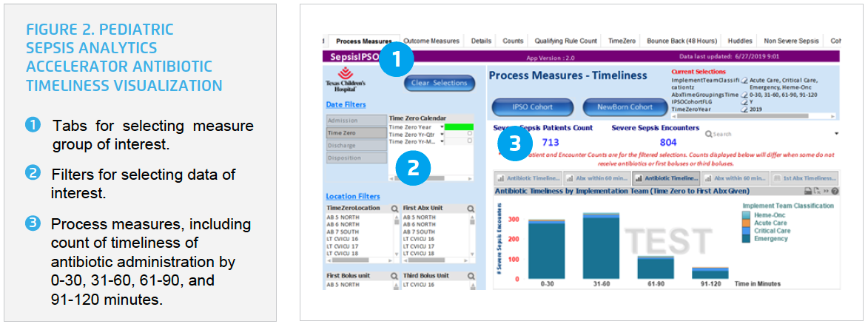The width and height of the screenshot is (868, 324).
Task: Click the 91-120 minutes chart bar
Action: pyautogui.click(x=710, y=273)
